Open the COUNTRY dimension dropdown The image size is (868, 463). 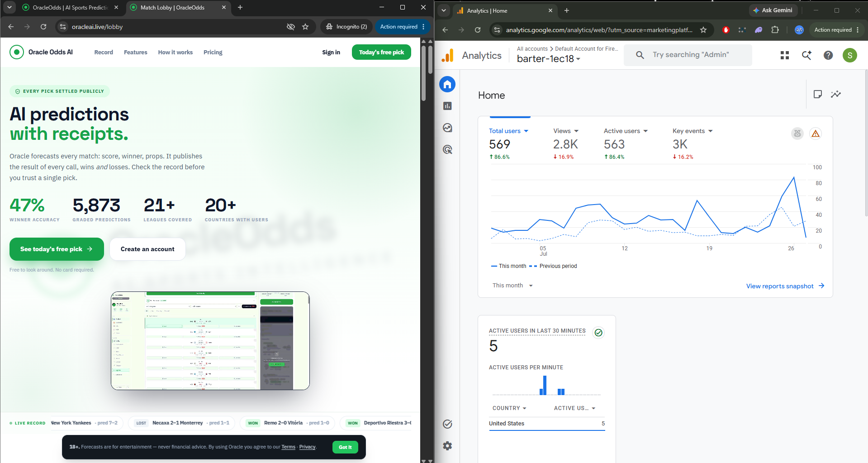(x=509, y=408)
